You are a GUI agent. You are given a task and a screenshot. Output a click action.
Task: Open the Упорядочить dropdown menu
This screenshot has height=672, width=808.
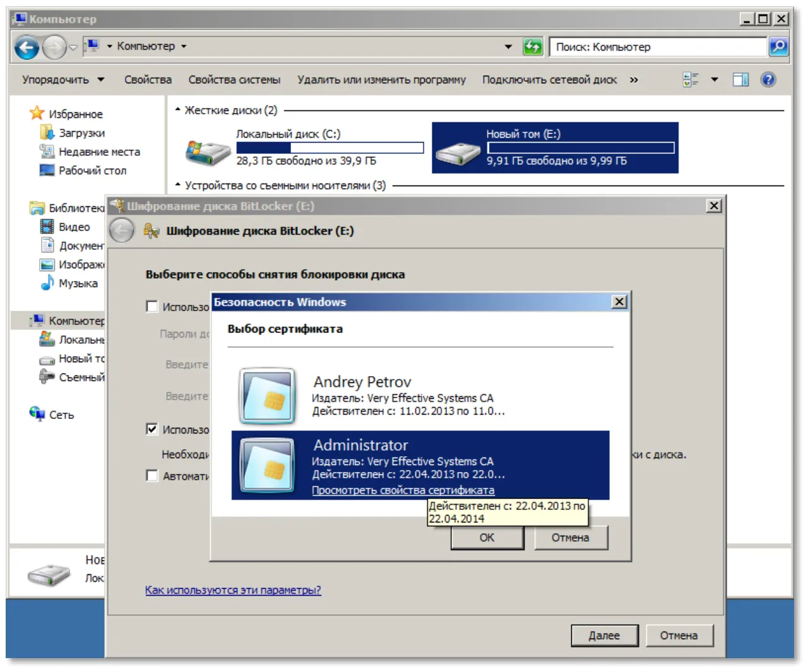coord(63,80)
